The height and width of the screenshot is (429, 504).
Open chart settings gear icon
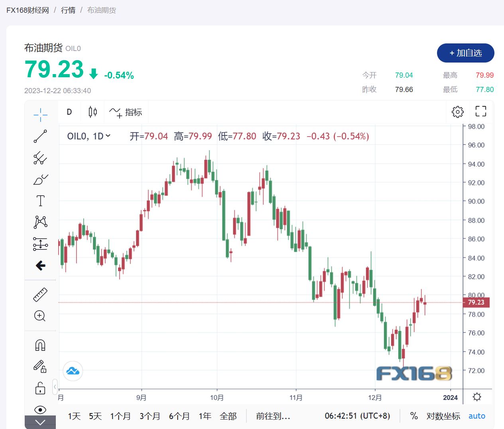click(457, 112)
